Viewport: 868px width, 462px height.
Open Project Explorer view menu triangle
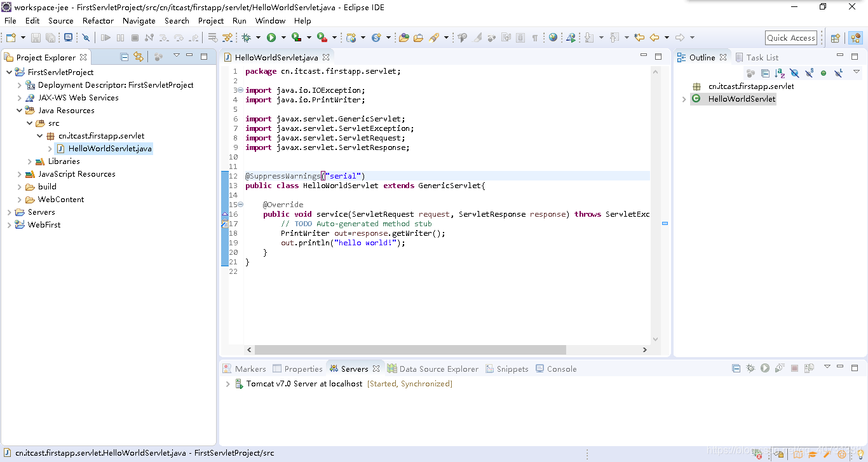point(177,55)
